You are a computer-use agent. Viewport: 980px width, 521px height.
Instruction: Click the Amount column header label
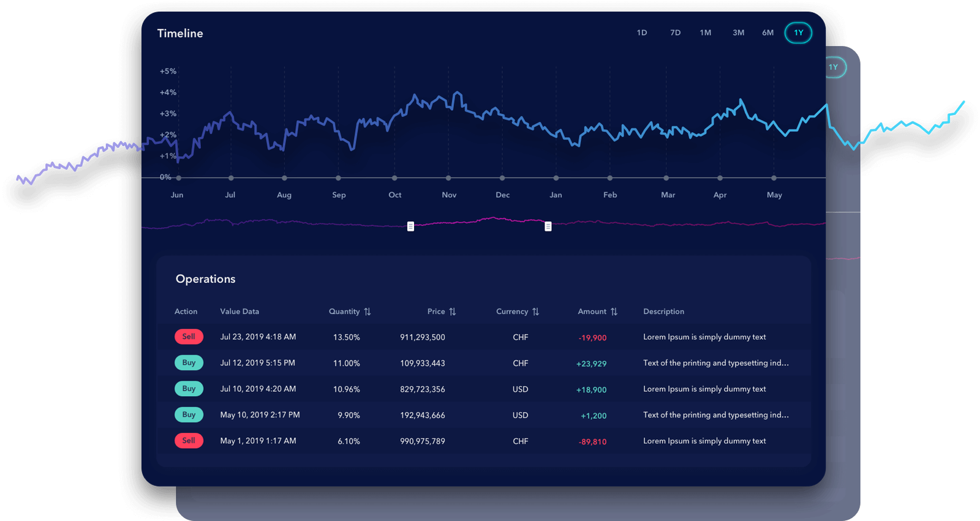click(x=592, y=312)
